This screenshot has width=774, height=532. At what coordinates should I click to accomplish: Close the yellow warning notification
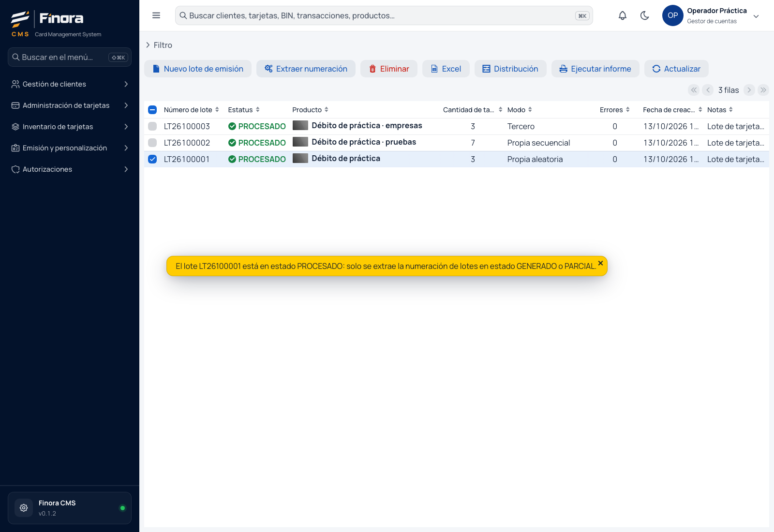click(x=600, y=263)
